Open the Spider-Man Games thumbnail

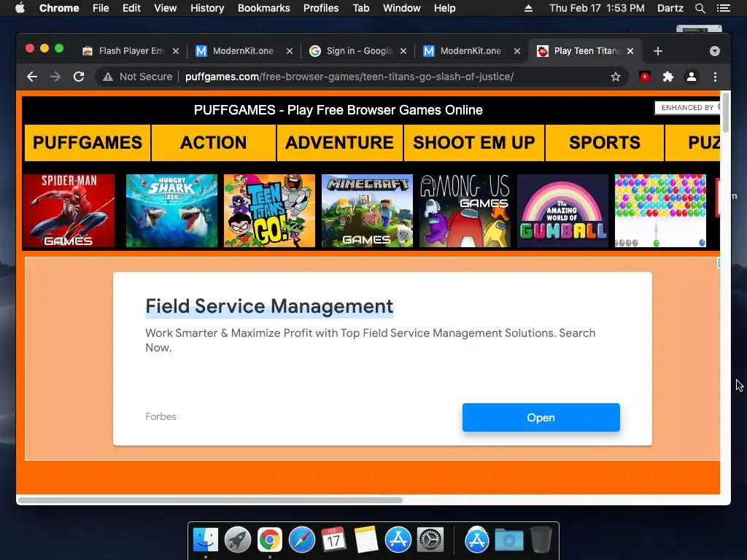point(69,211)
